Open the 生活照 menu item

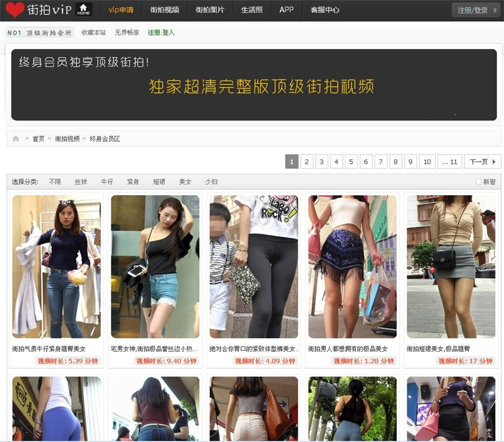pos(251,10)
